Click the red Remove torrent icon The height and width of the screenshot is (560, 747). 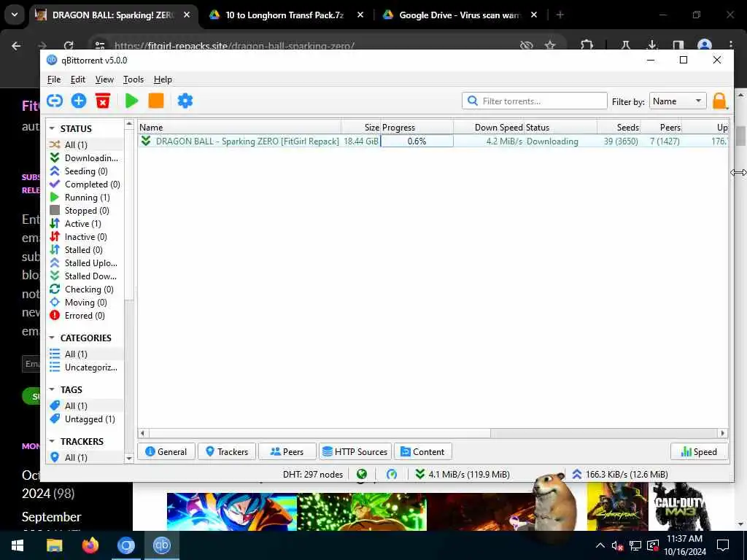[x=102, y=101]
